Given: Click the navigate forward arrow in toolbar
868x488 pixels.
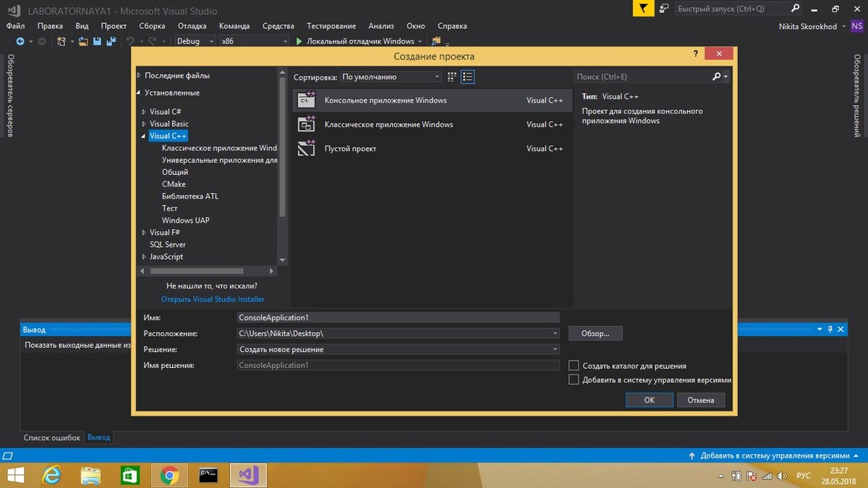Looking at the screenshot, I should (x=41, y=41).
